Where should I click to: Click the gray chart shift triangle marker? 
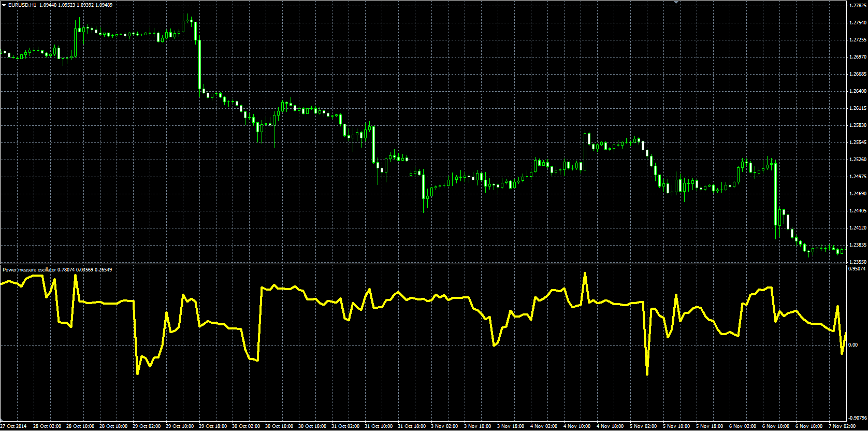click(675, 2)
